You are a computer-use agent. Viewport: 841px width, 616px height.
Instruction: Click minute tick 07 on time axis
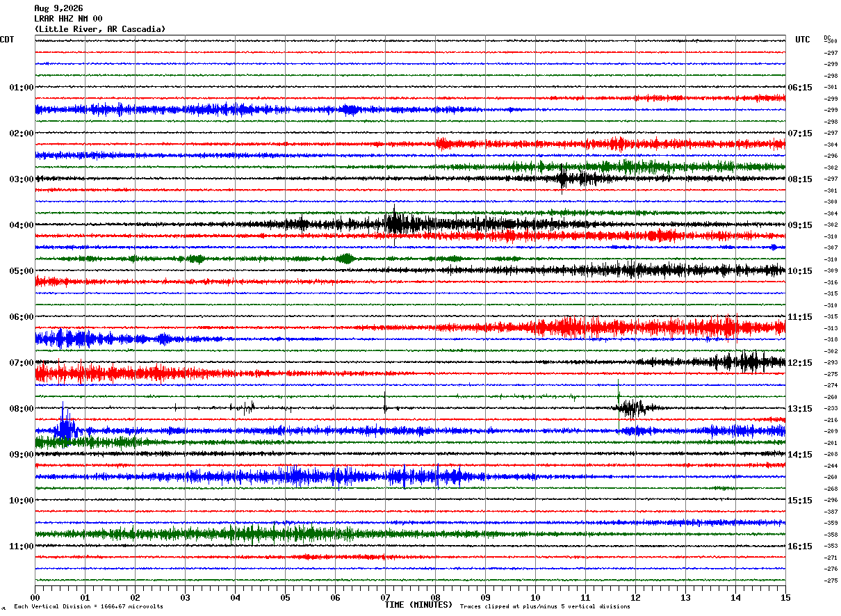pyautogui.click(x=385, y=597)
